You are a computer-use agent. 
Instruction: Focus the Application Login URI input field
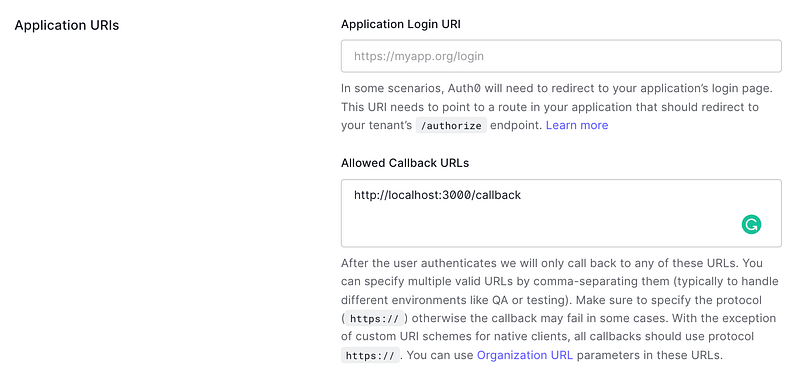(561, 56)
